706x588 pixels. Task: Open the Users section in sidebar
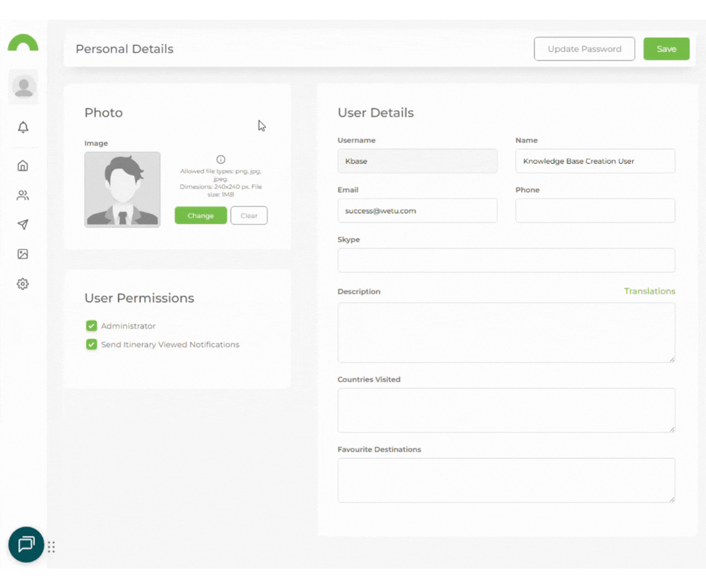(x=23, y=195)
